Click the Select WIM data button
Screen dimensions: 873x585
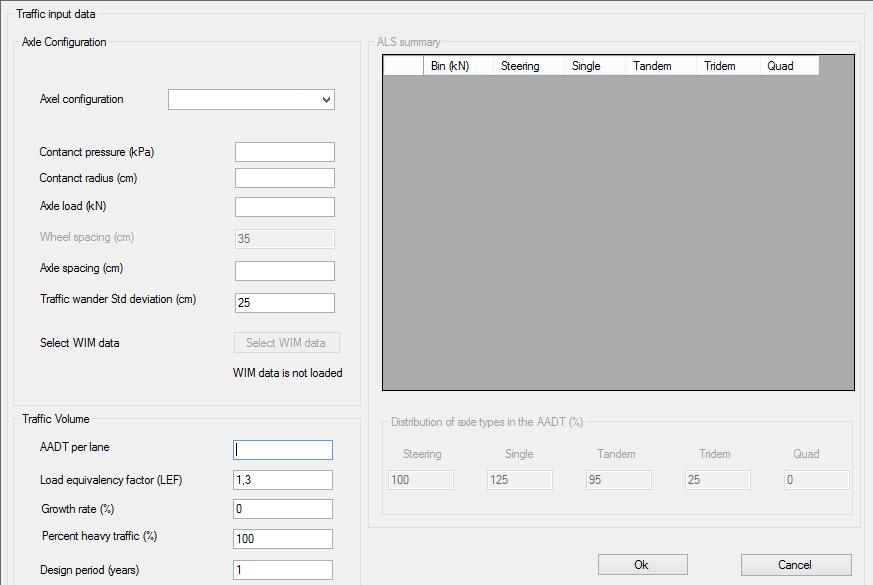(x=286, y=343)
